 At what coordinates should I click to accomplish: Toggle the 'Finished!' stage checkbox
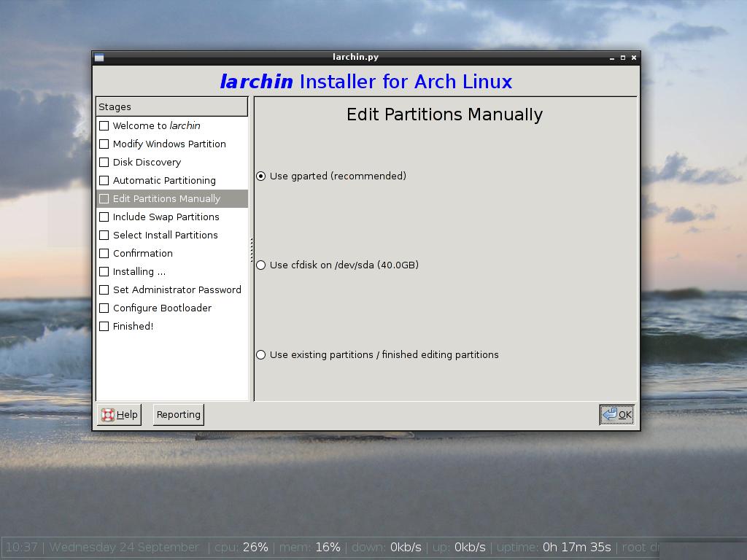(x=104, y=326)
